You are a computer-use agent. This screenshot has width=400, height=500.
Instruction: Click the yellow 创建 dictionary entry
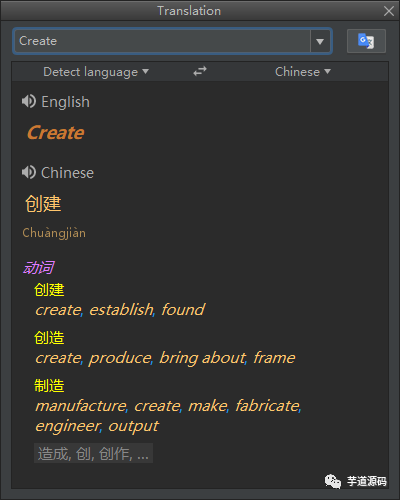49,290
